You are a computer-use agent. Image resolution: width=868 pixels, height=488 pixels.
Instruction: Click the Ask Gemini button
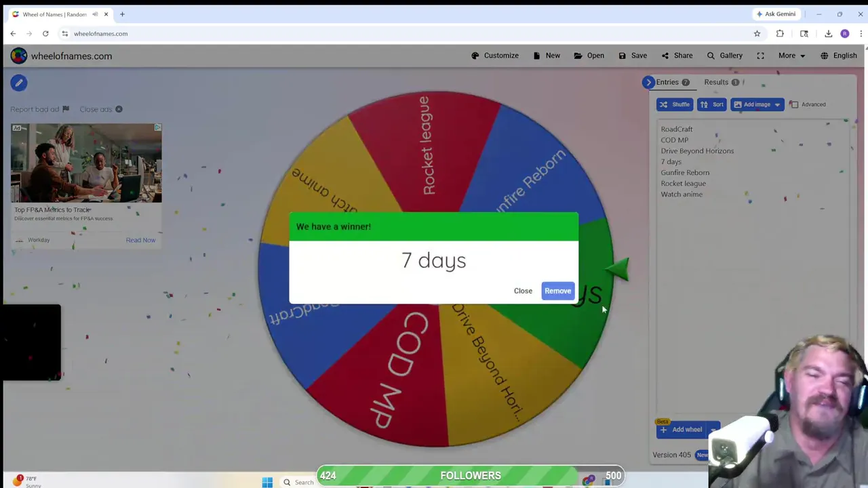click(x=776, y=14)
